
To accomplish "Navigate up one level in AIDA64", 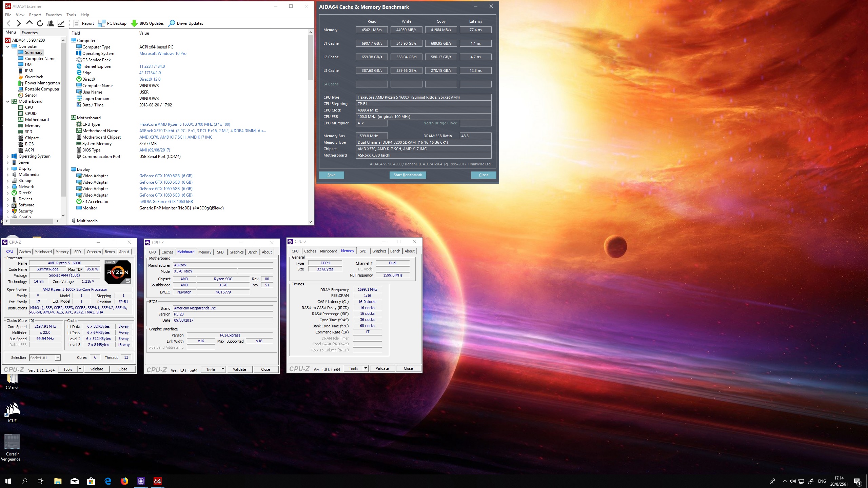I will [29, 23].
